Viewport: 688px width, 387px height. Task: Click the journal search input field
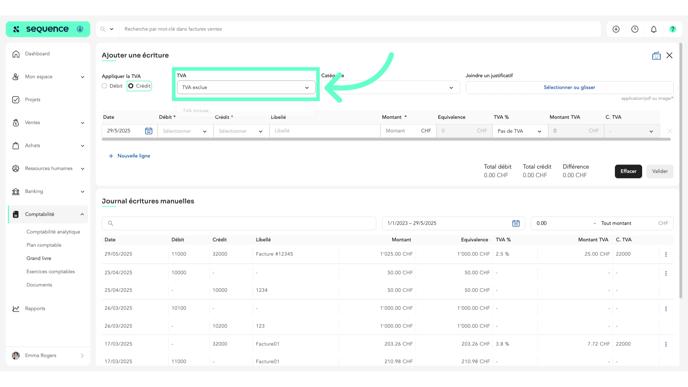tap(239, 223)
